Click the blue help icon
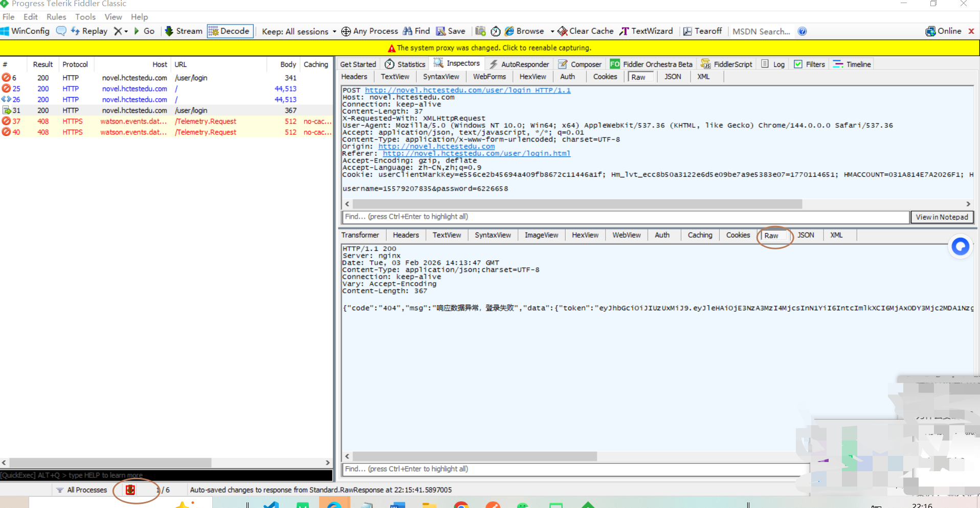 (x=803, y=31)
